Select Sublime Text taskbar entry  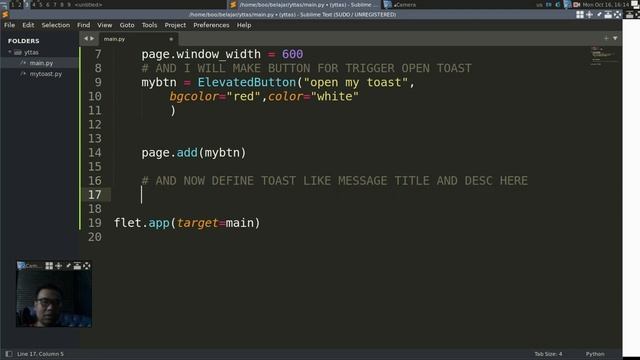(304, 4)
